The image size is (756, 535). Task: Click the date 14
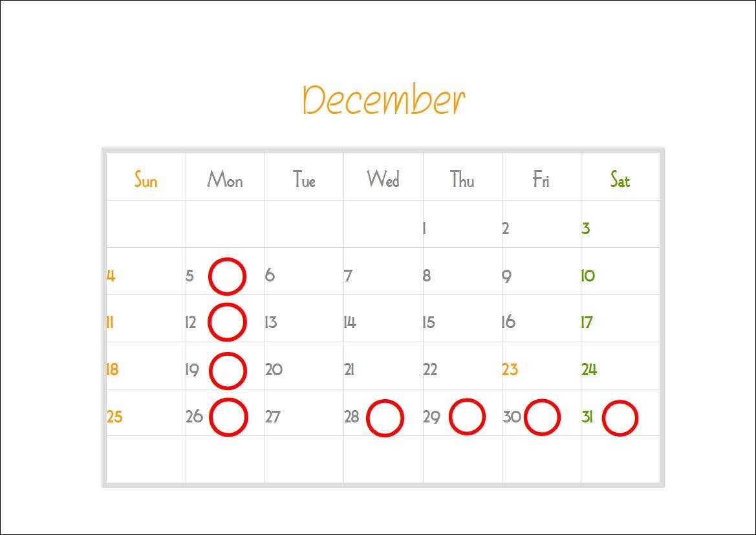350,322
